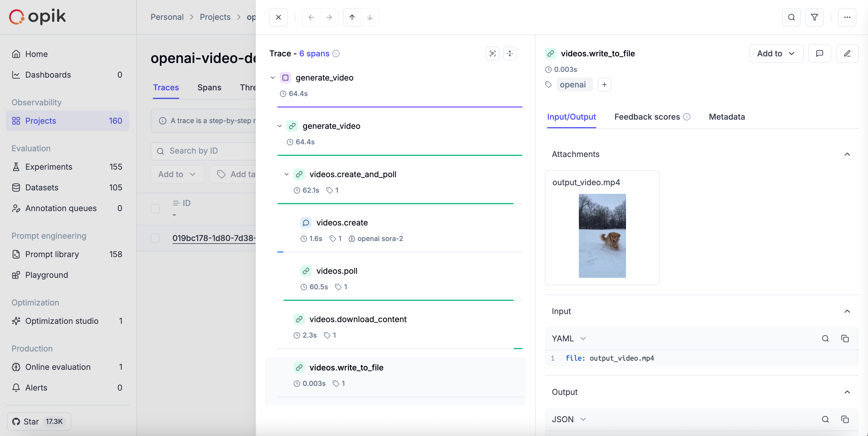Image resolution: width=868 pixels, height=436 pixels.
Task: Open Prompt library in sidebar
Action: pyautogui.click(x=52, y=254)
